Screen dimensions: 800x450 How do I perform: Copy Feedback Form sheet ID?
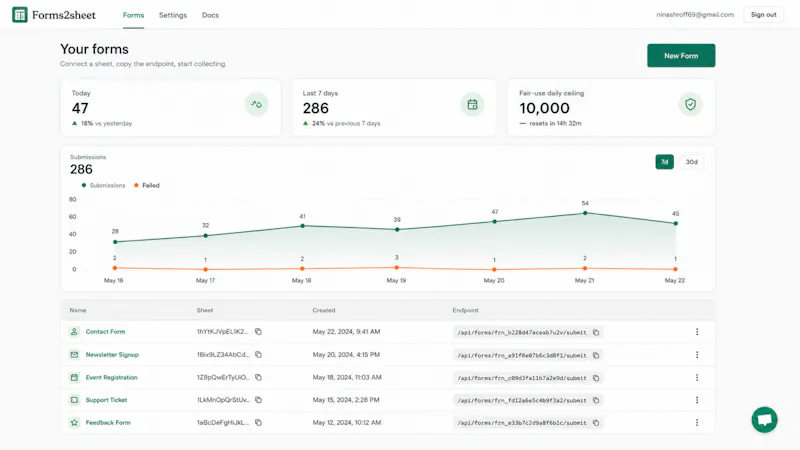(x=258, y=422)
